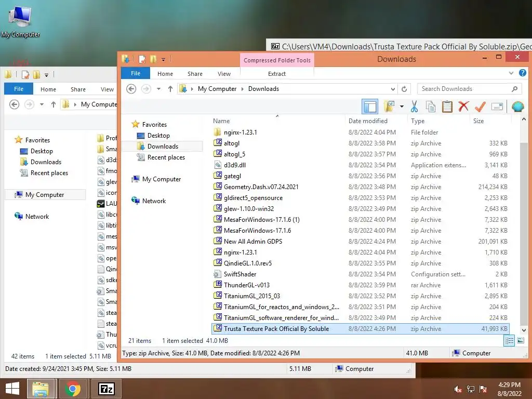Click My Computer breadcrumb in Downloads address bar
Image resolution: width=532 pixels, height=399 pixels.
(x=217, y=89)
